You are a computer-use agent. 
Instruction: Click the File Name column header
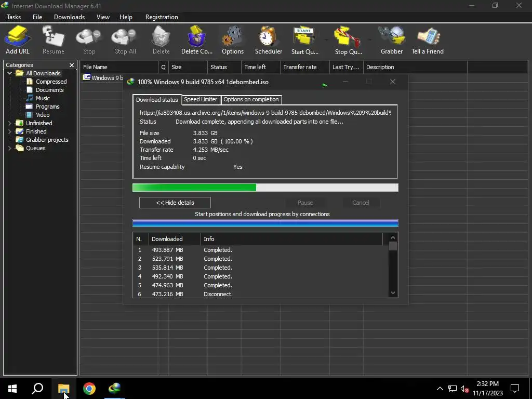[119, 67]
